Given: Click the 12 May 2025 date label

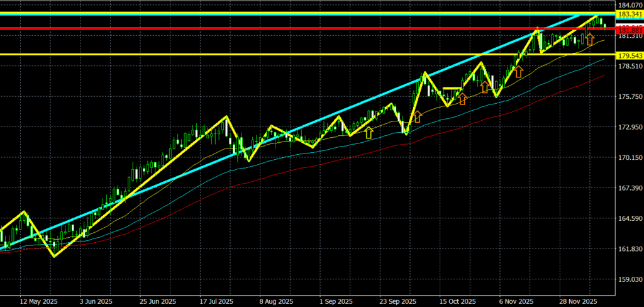Looking at the screenshot, I should [38, 301].
